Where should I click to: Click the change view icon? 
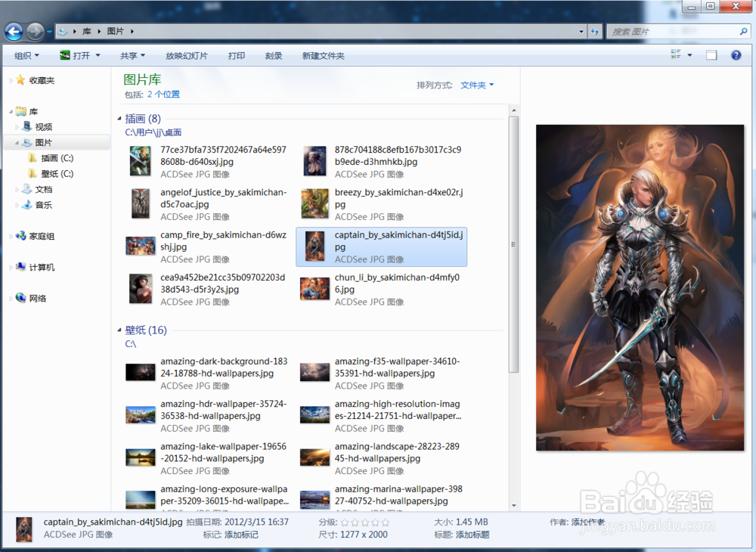(676, 55)
